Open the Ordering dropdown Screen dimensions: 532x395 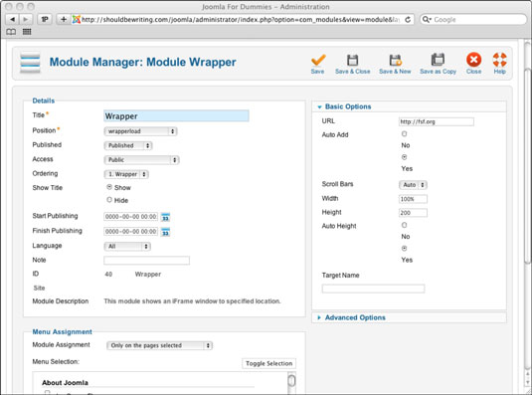pyautogui.click(x=126, y=174)
